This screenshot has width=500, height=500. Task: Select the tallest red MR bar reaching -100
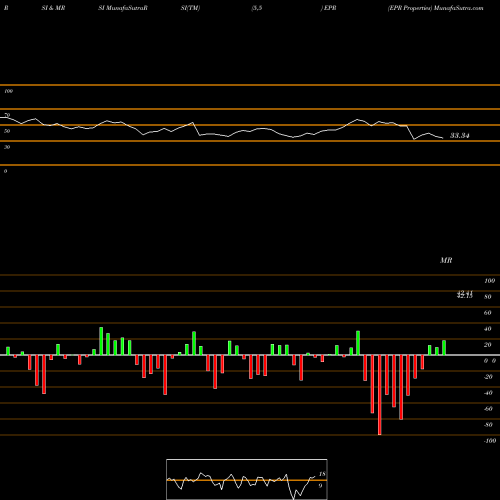coord(380,395)
